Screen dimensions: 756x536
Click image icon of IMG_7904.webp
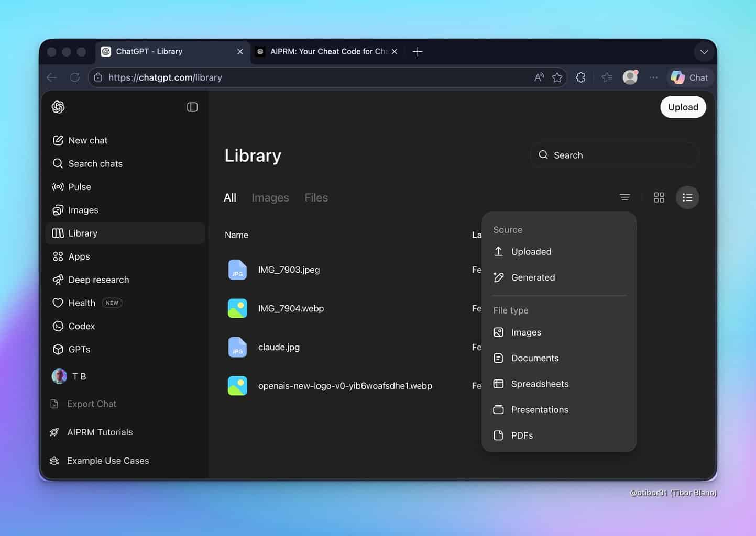point(237,308)
